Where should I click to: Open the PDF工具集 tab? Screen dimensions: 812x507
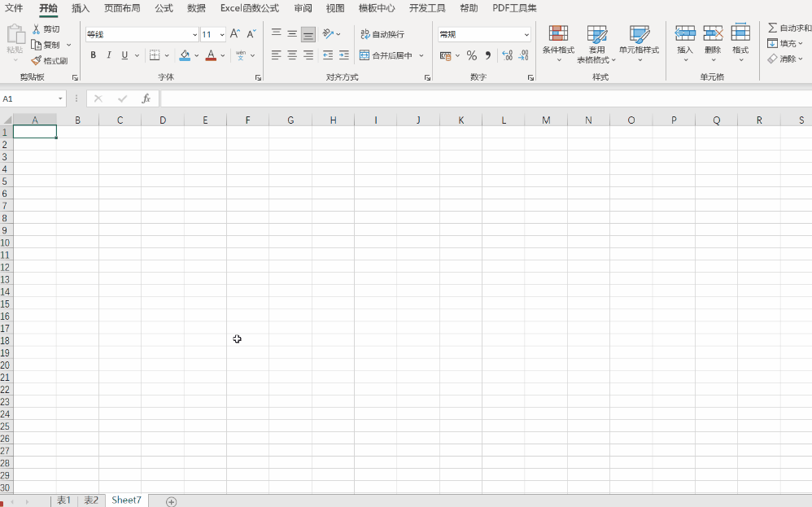click(514, 8)
